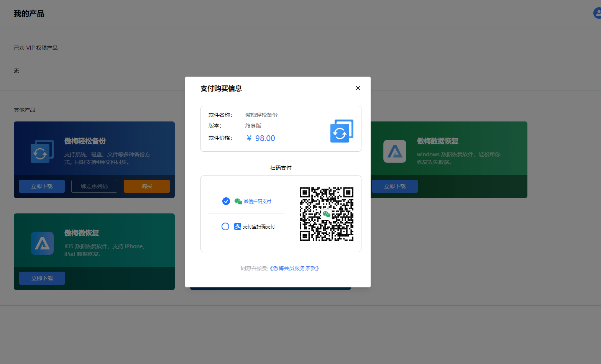Click 支付购买信息 dialog title
601x364 pixels.
point(221,89)
